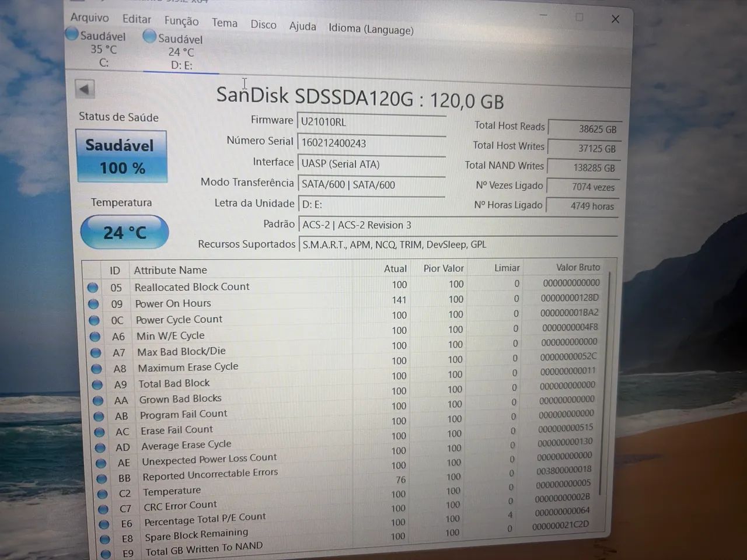Click the current value 76 for Temperature
The height and width of the screenshot is (560, 747).
(x=400, y=480)
